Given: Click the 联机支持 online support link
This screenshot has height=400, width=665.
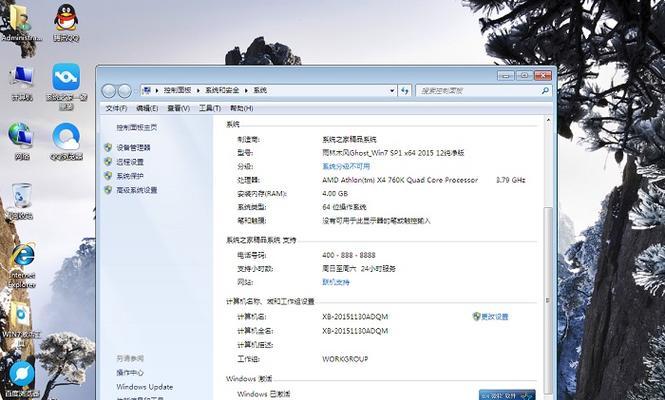Looking at the screenshot, I should (x=336, y=282).
